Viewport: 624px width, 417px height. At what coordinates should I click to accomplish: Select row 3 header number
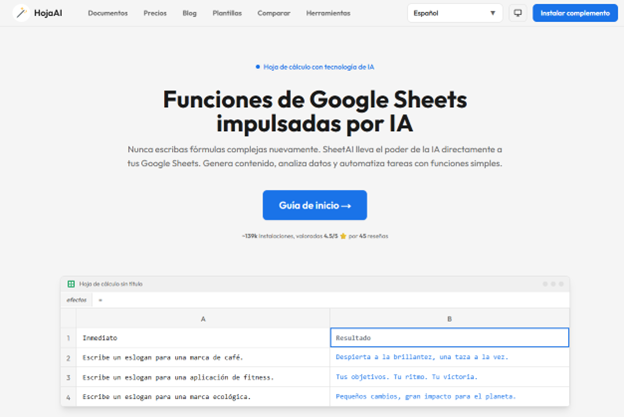(x=68, y=377)
